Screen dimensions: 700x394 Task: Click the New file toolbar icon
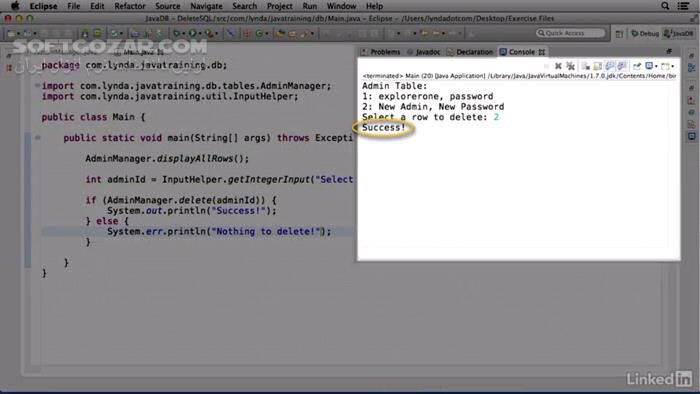[x=12, y=33]
